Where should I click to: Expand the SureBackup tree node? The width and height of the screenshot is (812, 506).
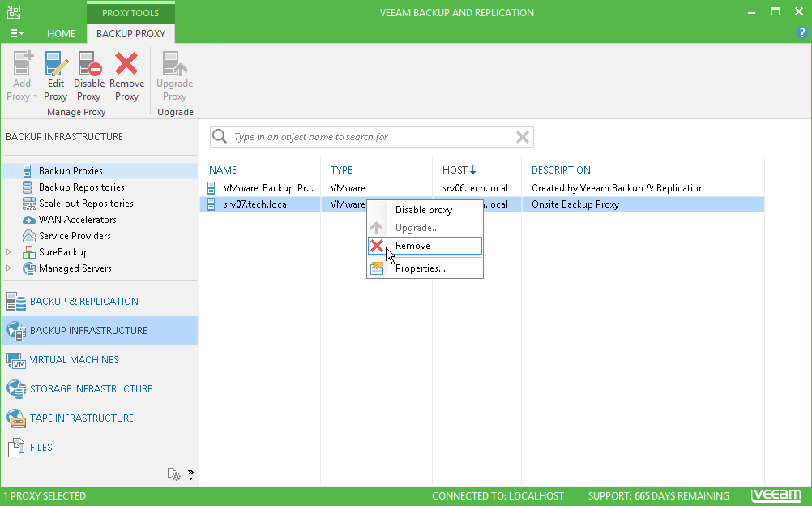(x=9, y=252)
